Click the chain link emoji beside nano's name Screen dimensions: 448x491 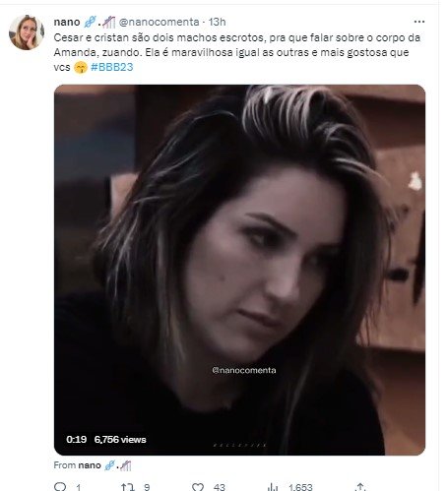90,22
